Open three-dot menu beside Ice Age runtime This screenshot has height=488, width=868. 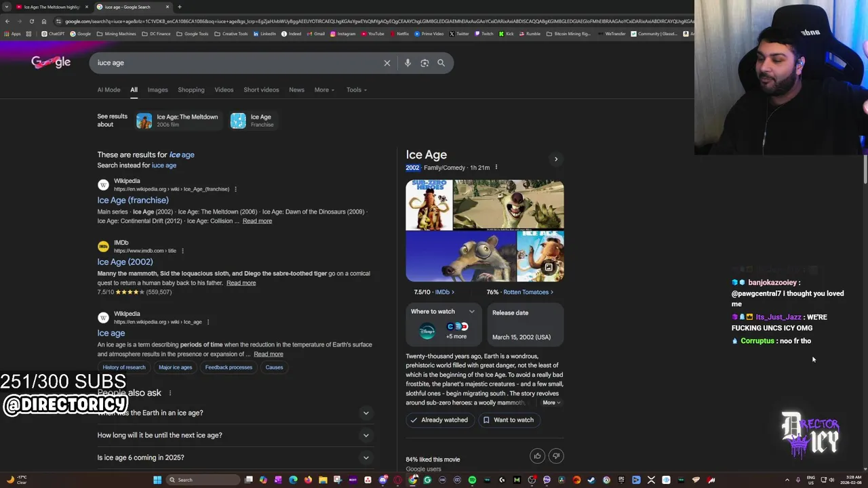(496, 167)
